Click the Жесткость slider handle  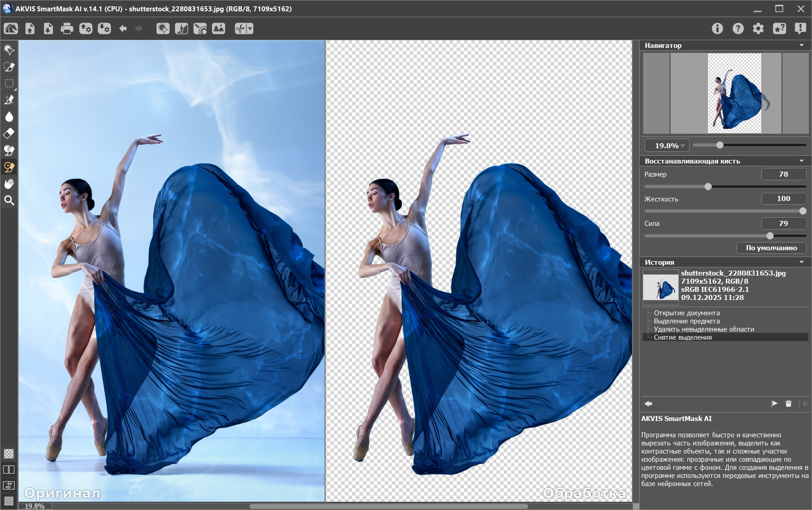click(x=803, y=211)
